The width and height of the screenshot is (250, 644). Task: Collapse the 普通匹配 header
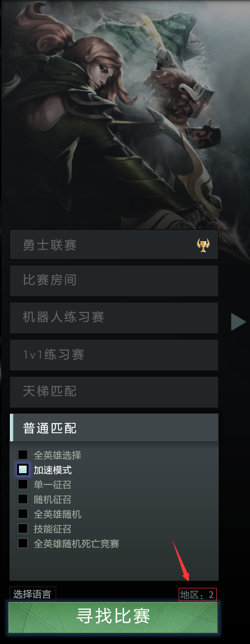114,428
